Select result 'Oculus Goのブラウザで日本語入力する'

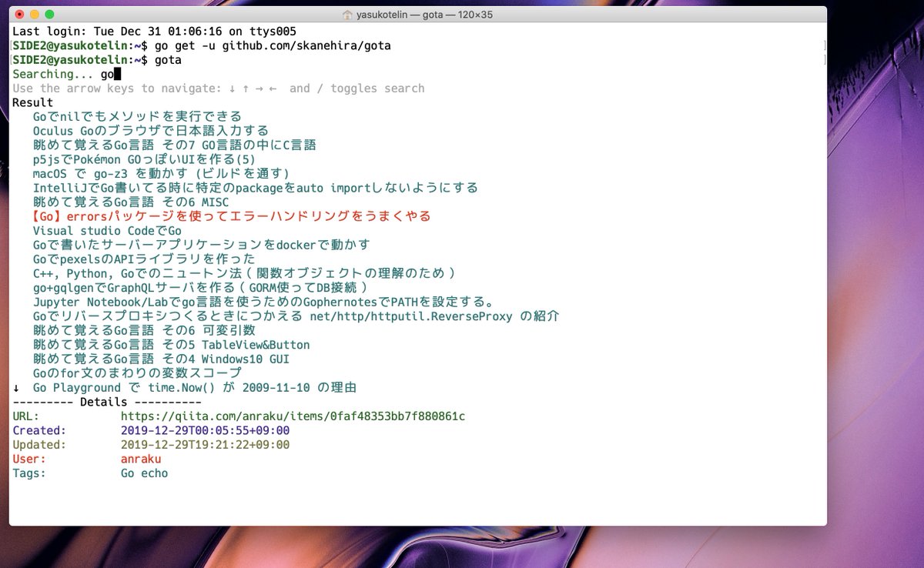[151, 131]
